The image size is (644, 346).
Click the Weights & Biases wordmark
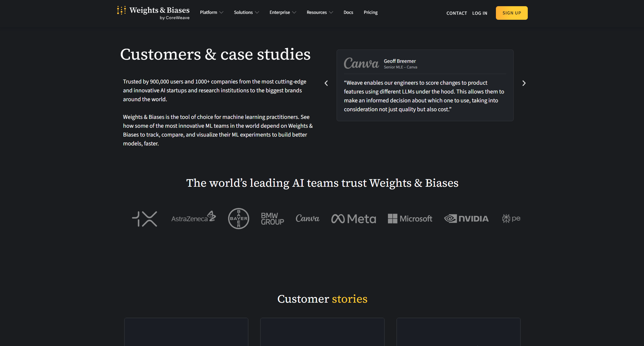pos(160,10)
